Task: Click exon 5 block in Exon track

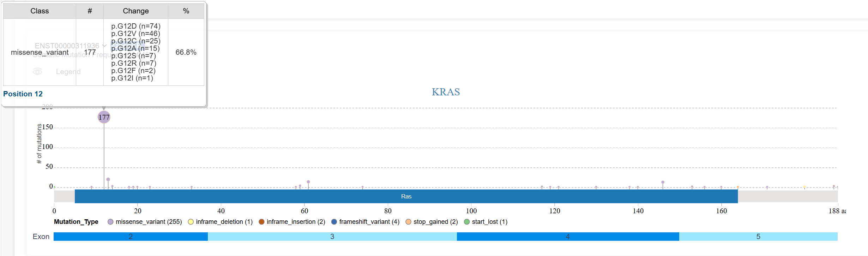Action: pos(758,237)
